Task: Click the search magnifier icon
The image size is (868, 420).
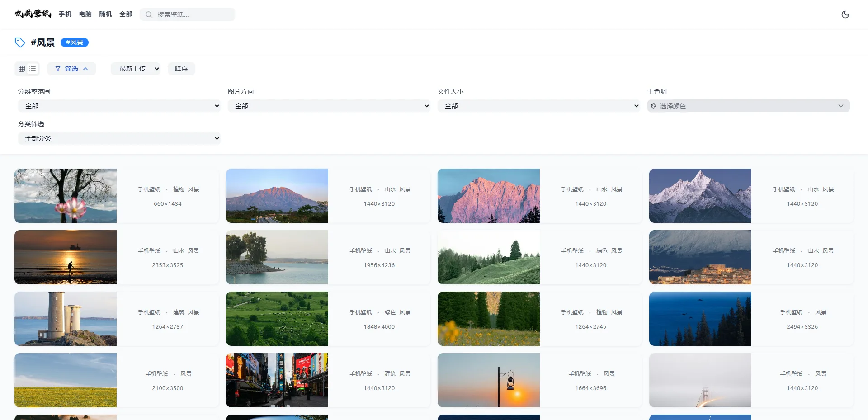Action: (148, 14)
